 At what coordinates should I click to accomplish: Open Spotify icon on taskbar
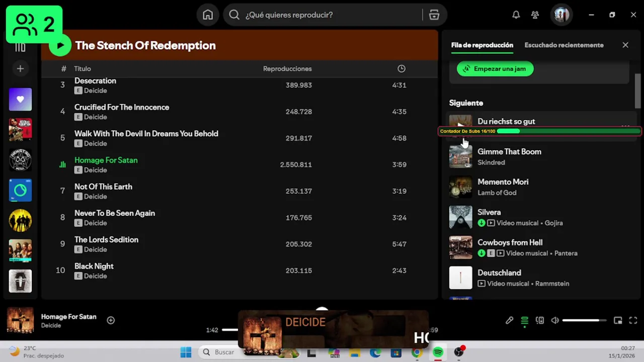(438, 352)
